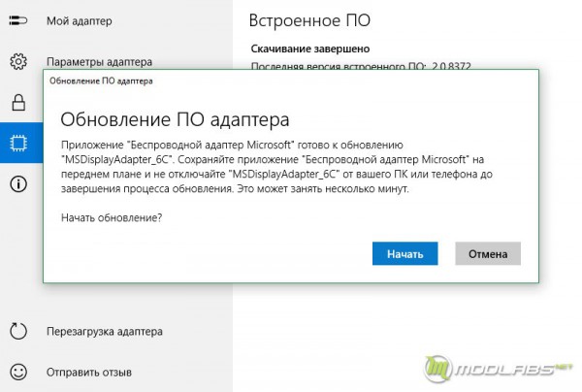The image size is (582, 392).
Task: Click the "Начать обновление?" question text
Action: (111, 217)
